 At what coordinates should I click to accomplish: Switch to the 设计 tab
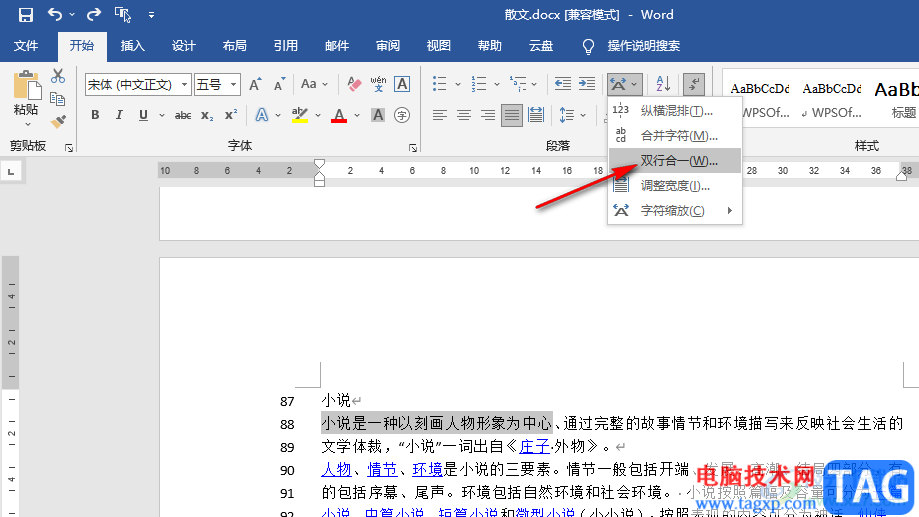click(x=183, y=46)
